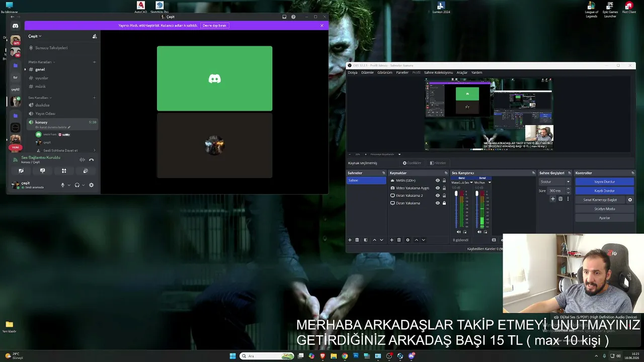Open the soundboard in Discord voice panel

coord(86,171)
